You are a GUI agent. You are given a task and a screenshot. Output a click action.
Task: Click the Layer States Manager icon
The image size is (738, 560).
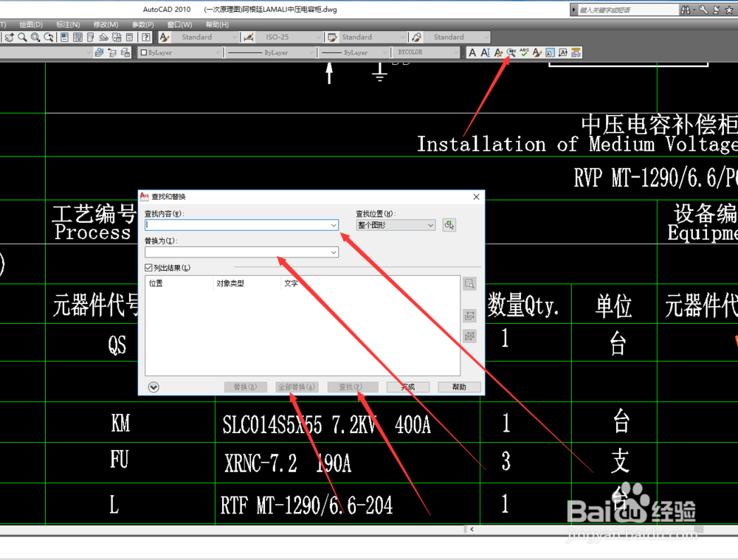coord(125,52)
